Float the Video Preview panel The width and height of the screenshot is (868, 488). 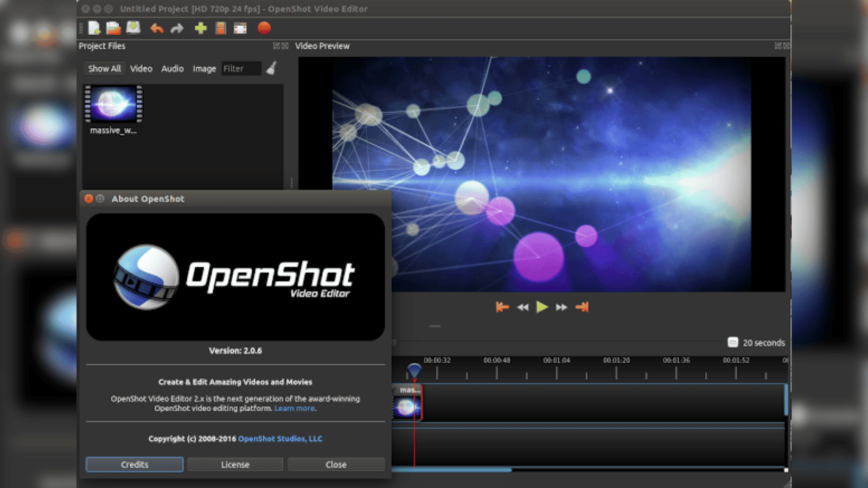(x=778, y=46)
